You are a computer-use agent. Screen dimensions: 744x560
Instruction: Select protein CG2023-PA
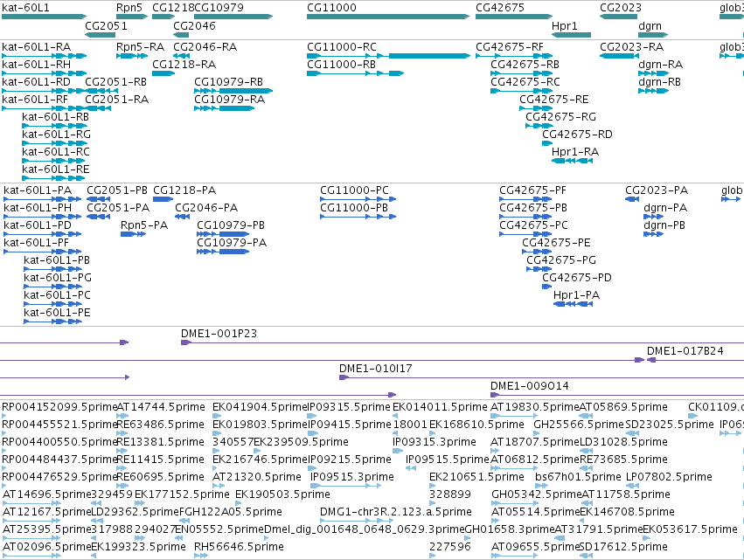tap(632, 199)
